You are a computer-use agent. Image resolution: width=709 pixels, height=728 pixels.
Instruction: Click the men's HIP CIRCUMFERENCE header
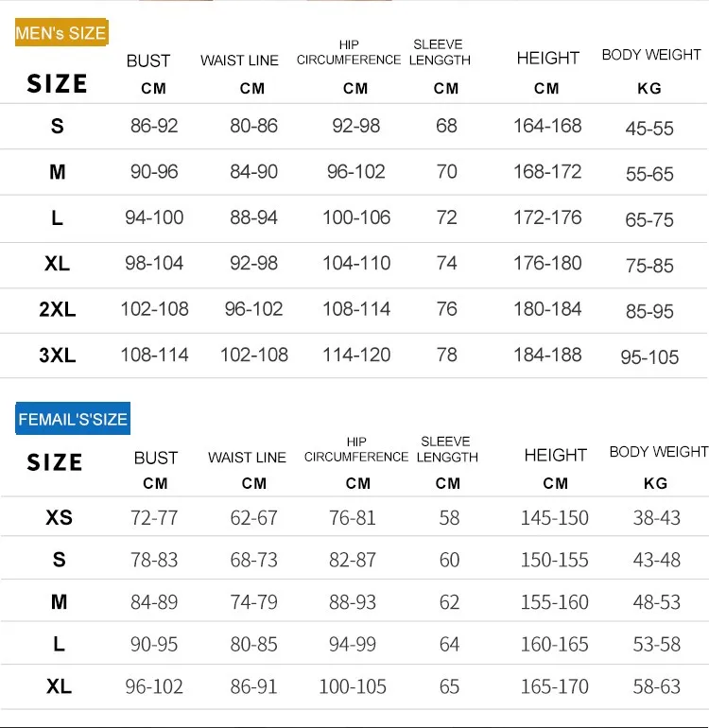point(349,53)
